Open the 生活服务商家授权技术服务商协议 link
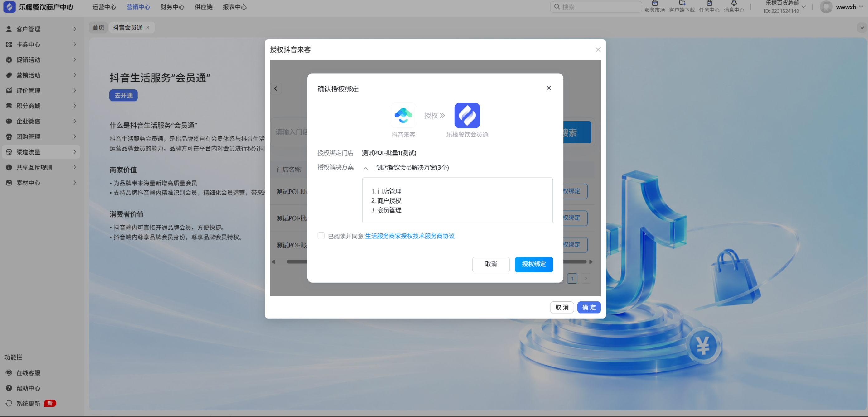The height and width of the screenshot is (417, 868). click(x=410, y=236)
